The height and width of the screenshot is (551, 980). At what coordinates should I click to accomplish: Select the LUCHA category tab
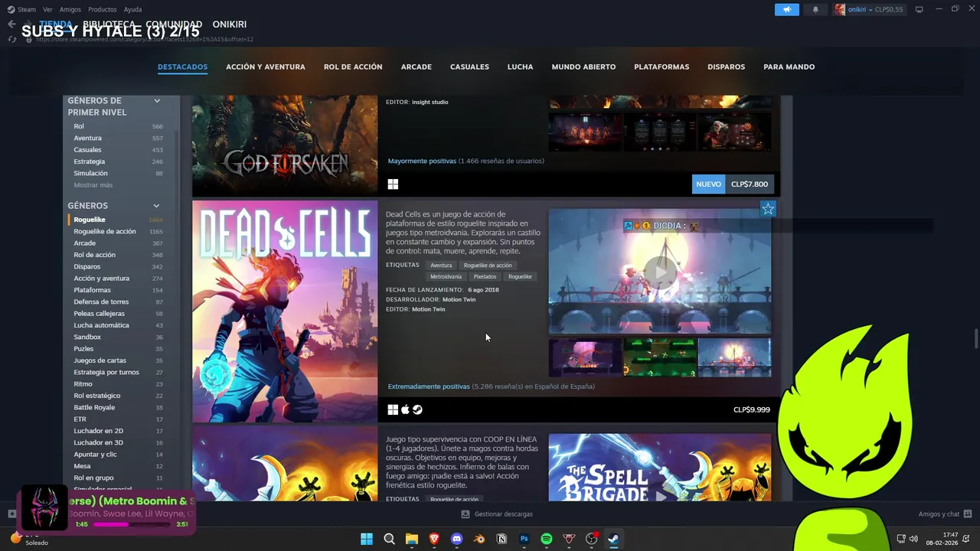[520, 67]
